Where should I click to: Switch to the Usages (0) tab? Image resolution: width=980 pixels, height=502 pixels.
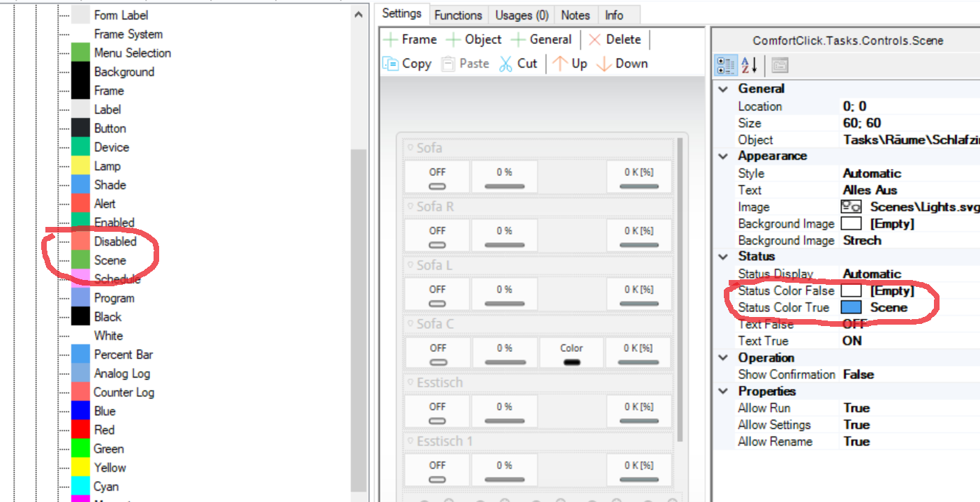(521, 15)
